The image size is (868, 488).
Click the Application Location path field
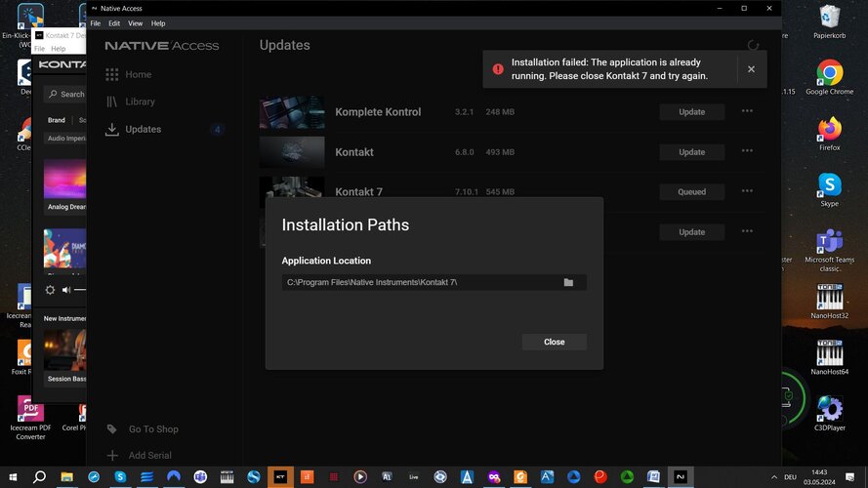pos(434,282)
